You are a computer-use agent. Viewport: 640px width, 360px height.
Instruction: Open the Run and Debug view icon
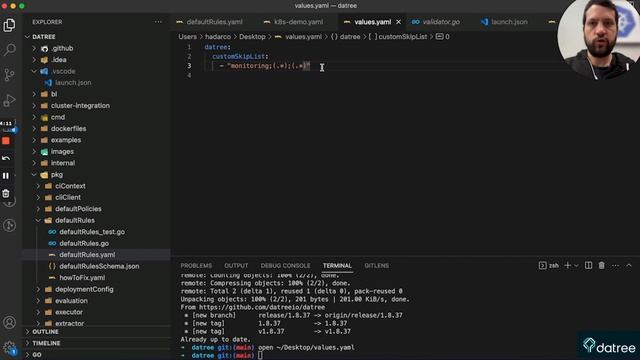[x=9, y=100]
